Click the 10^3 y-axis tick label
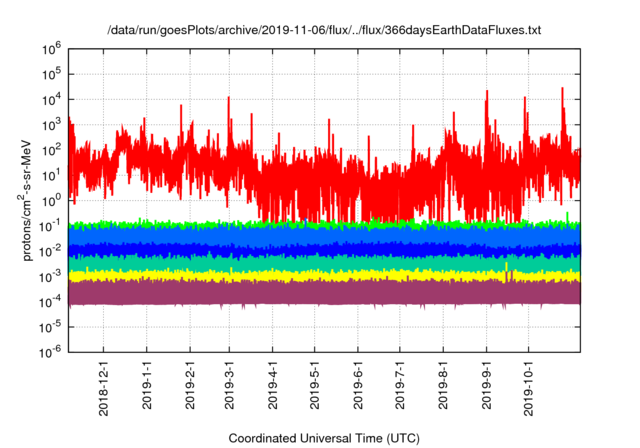 pos(51,125)
